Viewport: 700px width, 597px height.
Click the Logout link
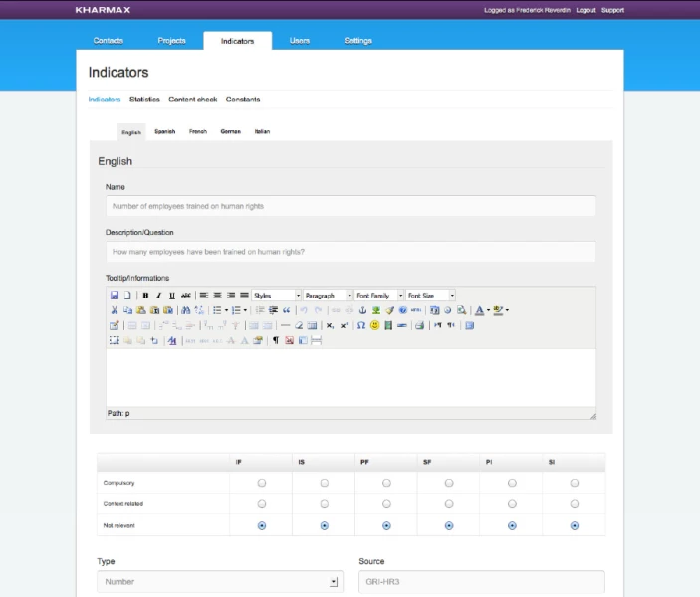[585, 10]
